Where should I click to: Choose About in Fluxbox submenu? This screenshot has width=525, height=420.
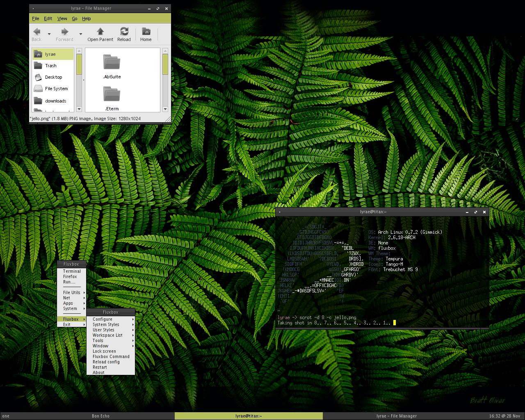click(111, 372)
